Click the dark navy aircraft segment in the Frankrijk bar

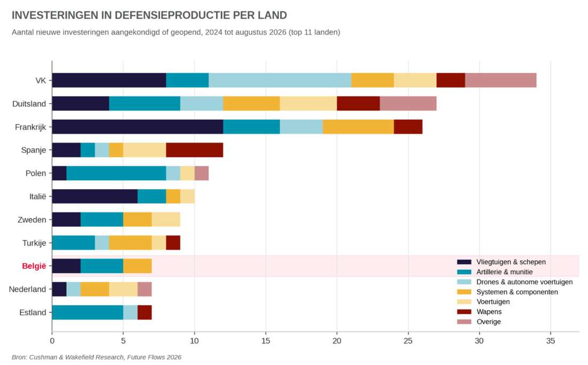[x=137, y=127]
